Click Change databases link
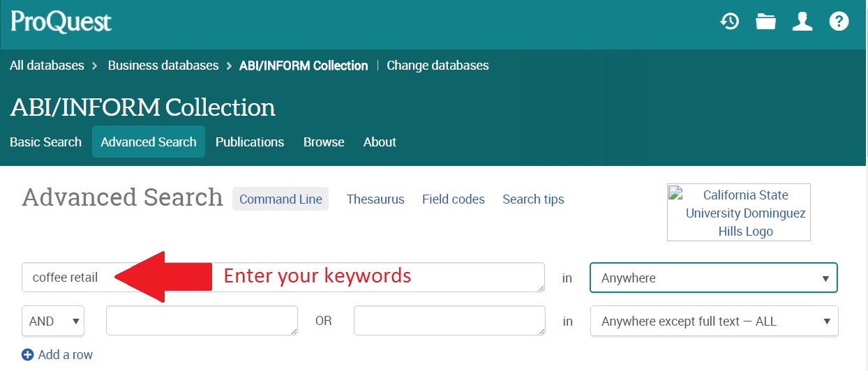Viewport: 868px width, 371px height. pos(437,66)
